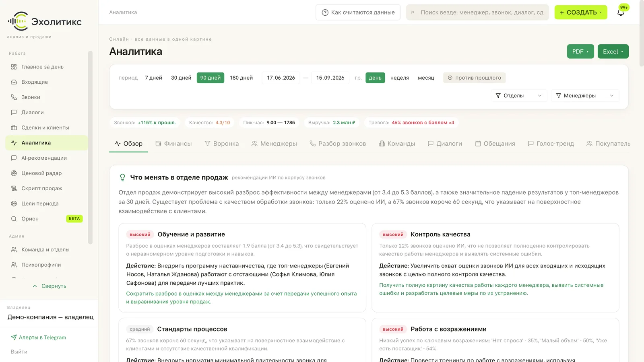Open the start date 17.06.2026 picker
Image resolution: width=644 pixels, height=362 pixels.
pyautogui.click(x=281, y=78)
